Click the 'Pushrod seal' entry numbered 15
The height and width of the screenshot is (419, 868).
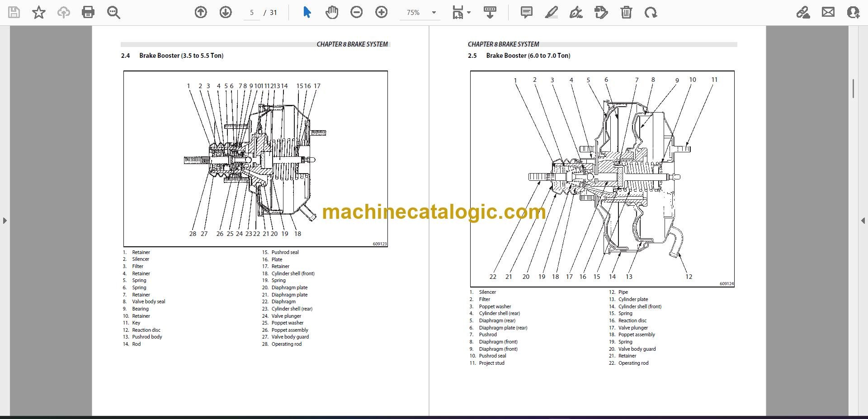[x=285, y=252]
